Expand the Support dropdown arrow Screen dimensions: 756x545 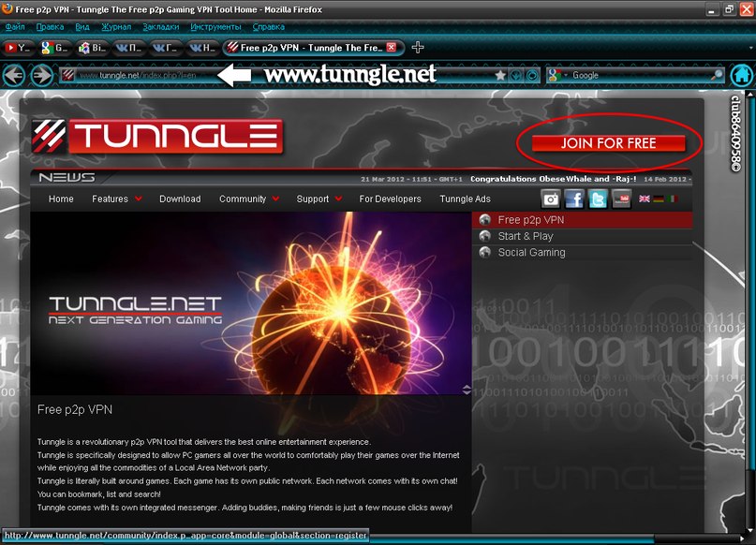coord(338,198)
